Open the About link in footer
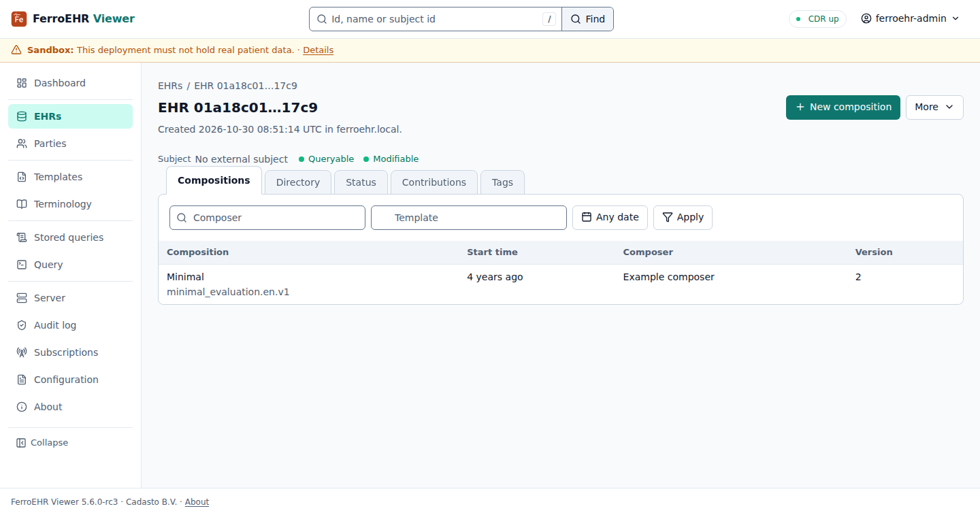The width and height of the screenshot is (980, 515). tap(197, 502)
